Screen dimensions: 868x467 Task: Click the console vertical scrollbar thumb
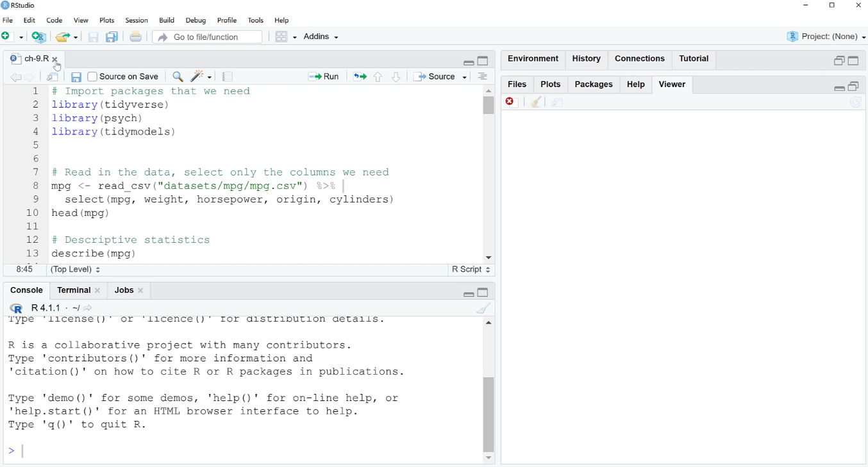pos(488,415)
